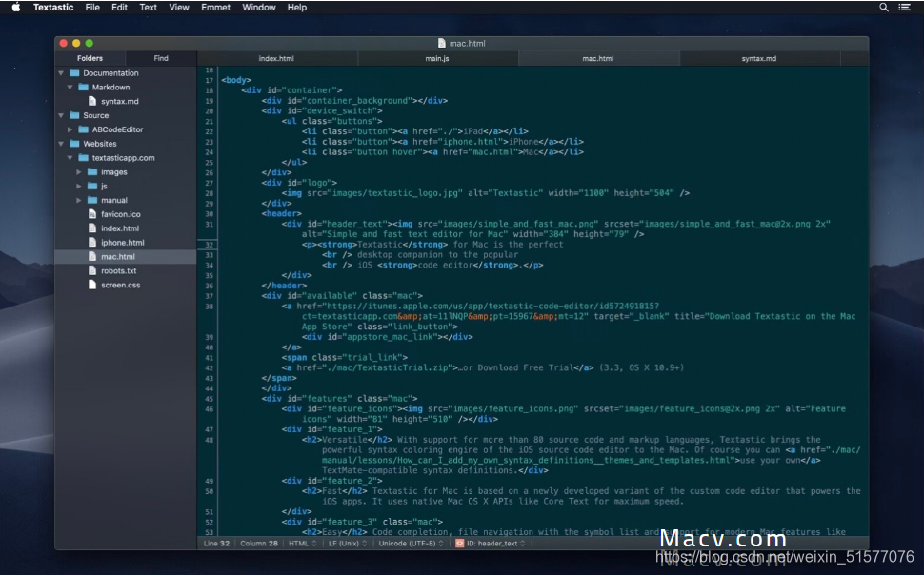Show the Find sidebar tab
924x575 pixels.
coord(161,58)
